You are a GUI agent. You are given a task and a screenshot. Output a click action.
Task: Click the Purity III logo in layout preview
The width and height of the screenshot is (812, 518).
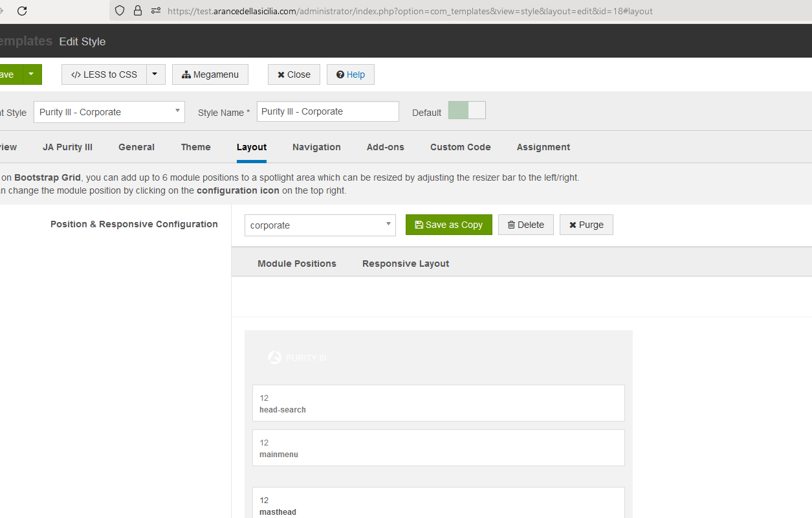tap(297, 357)
